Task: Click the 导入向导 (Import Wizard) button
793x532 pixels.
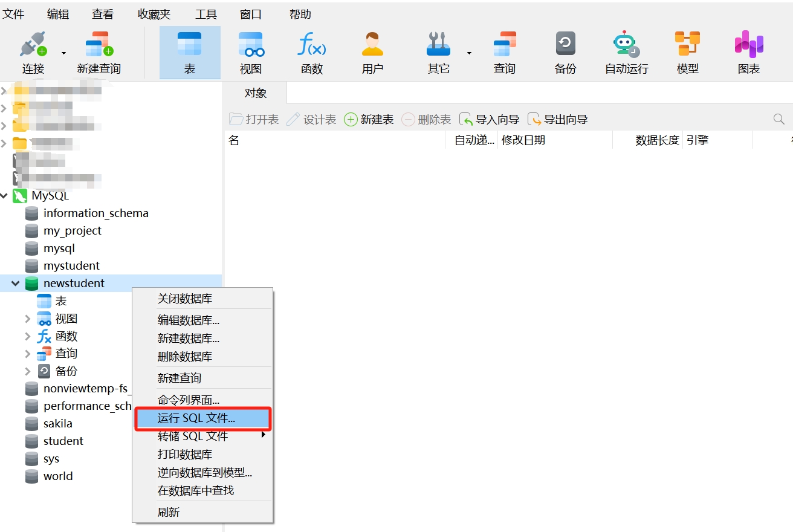Action: 490,120
